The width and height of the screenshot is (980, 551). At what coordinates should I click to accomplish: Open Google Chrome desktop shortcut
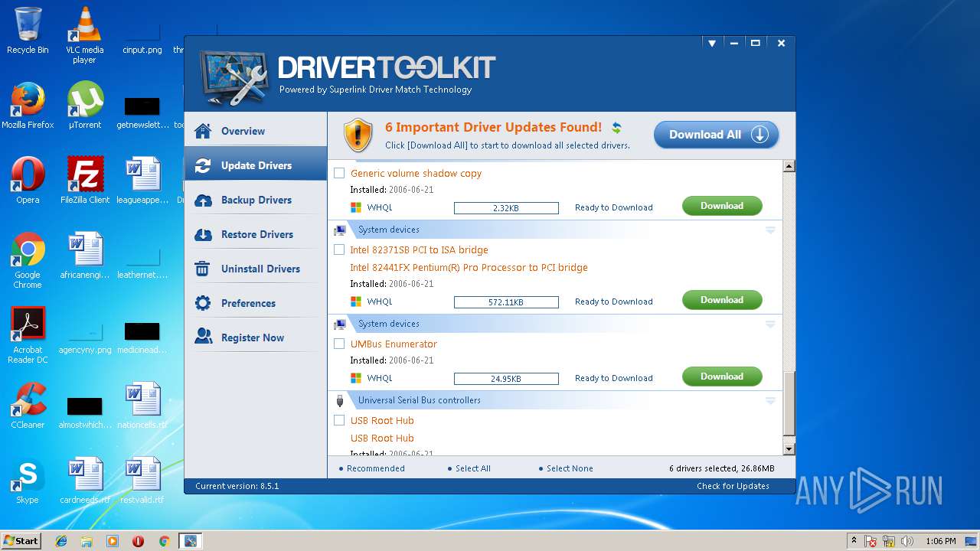pos(28,260)
